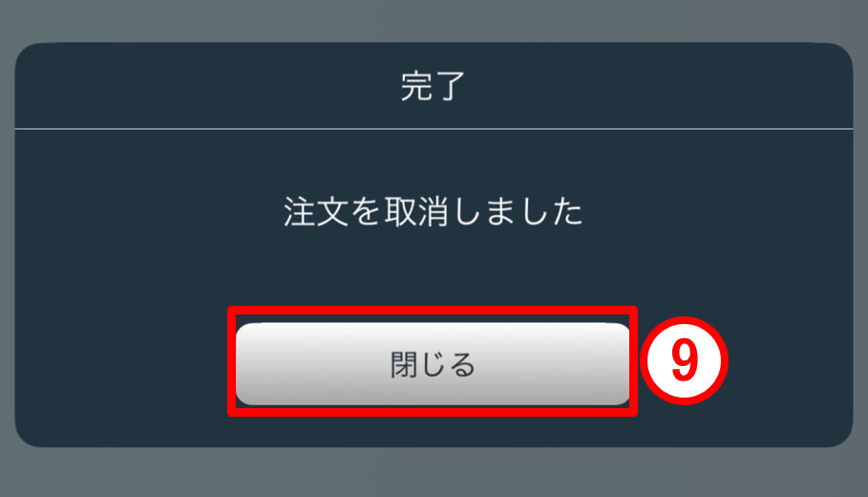Select the dialog's title text 完了

(x=433, y=86)
